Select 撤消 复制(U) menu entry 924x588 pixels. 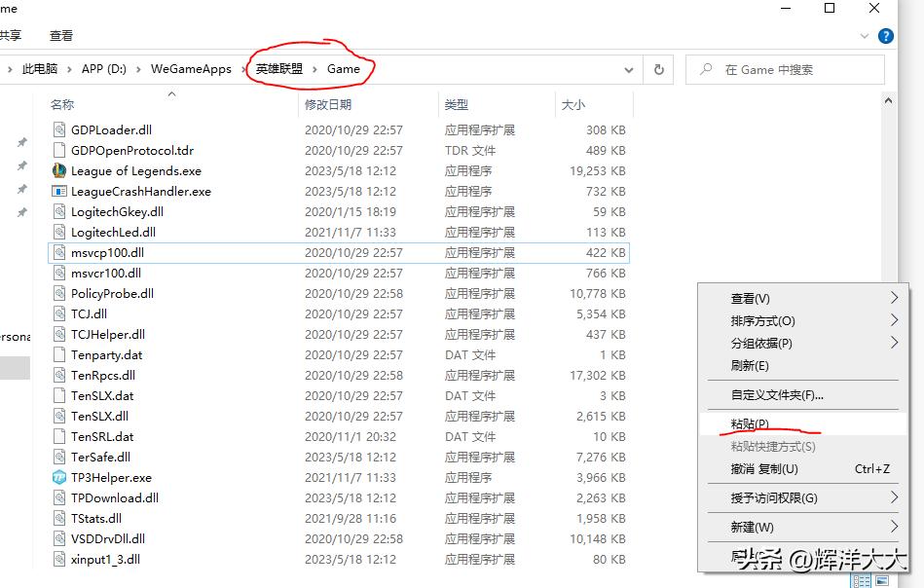803,469
